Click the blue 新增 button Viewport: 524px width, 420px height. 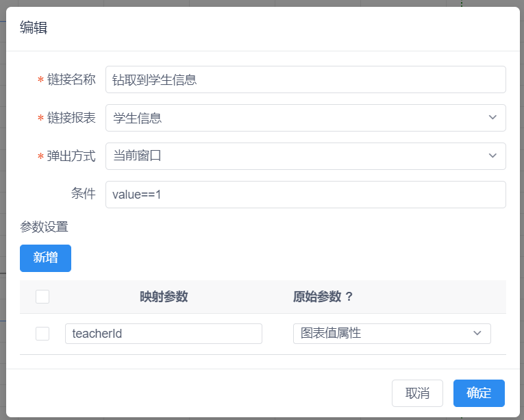tap(45, 258)
